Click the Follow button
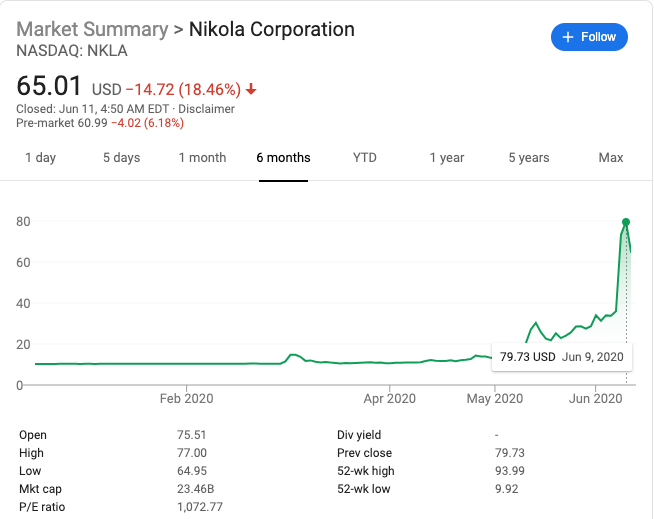This screenshot has height=519, width=654. (589, 37)
